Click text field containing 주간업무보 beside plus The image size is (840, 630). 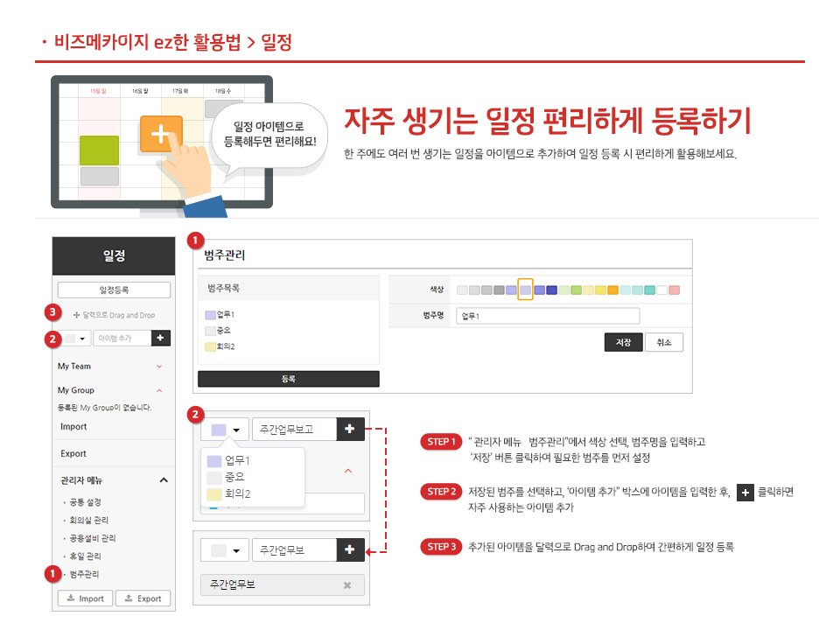294,550
